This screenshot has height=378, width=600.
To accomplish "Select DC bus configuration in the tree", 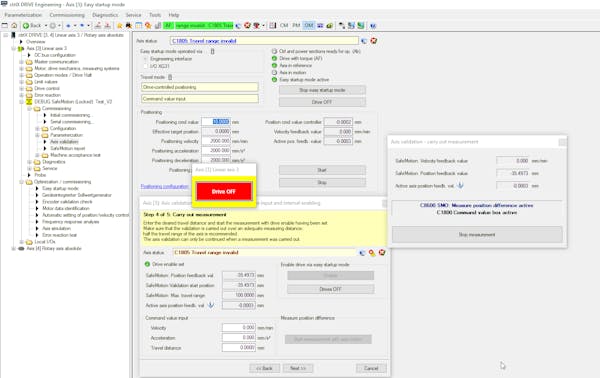I will pyautogui.click(x=55, y=55).
